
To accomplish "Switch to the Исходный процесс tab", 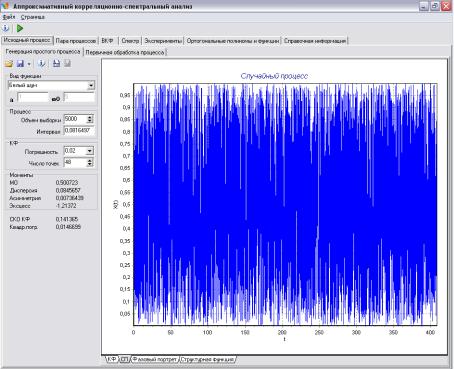I will pos(27,40).
